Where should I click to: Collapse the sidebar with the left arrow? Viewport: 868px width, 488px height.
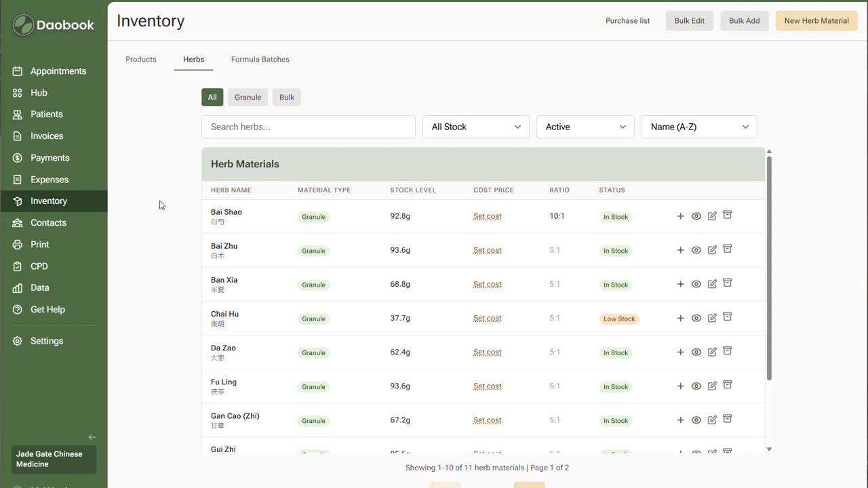(92, 437)
